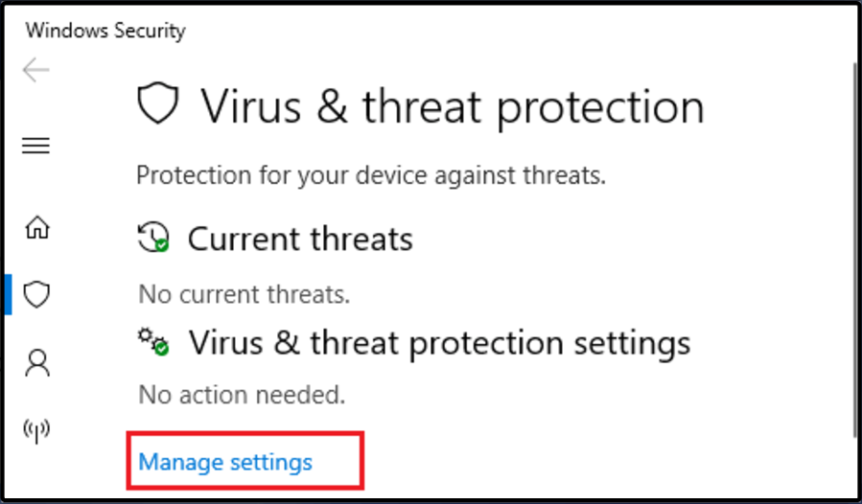Click the "No action needed." status text
The image size is (862, 504).
[x=241, y=394]
